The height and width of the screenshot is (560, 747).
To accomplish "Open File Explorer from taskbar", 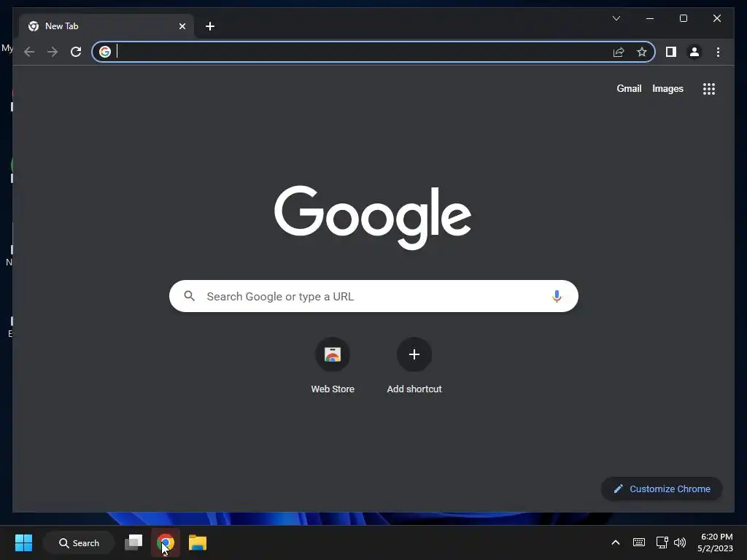I will (197, 542).
